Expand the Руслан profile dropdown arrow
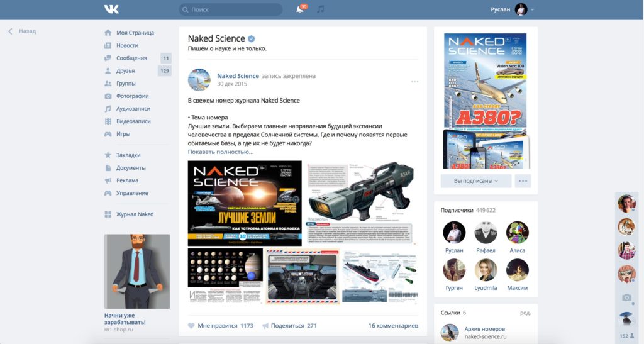Image resolution: width=644 pixels, height=344 pixels. point(532,9)
